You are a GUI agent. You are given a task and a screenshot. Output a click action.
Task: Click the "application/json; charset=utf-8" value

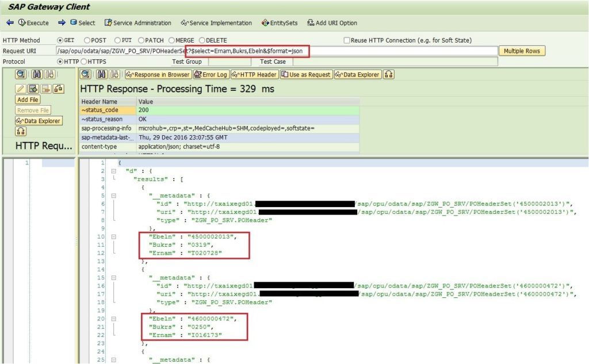pyautogui.click(x=179, y=147)
